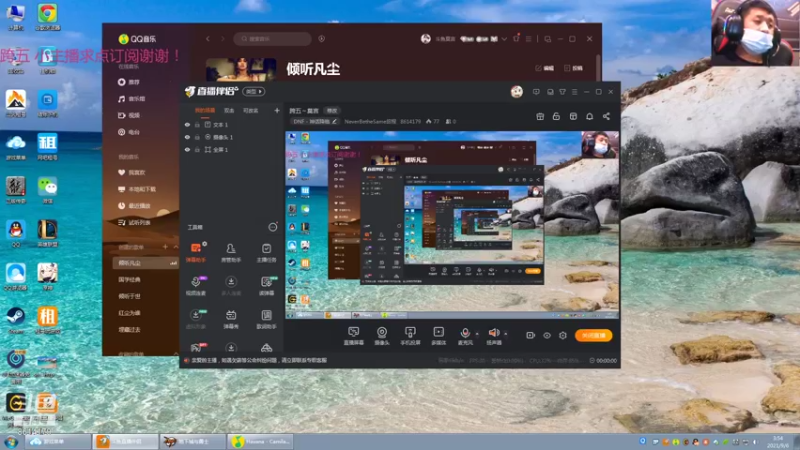Open the Windows Start button
The width and height of the screenshot is (800, 450).
point(11,442)
